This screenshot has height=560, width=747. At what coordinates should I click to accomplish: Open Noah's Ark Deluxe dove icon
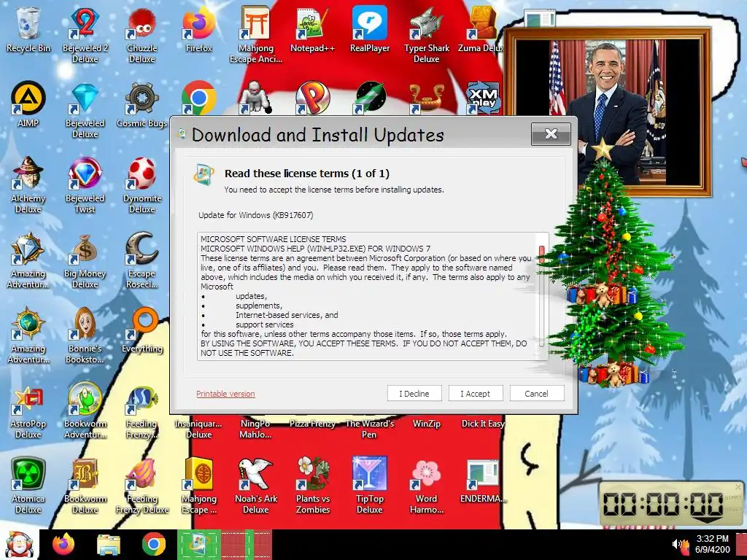[256, 486]
